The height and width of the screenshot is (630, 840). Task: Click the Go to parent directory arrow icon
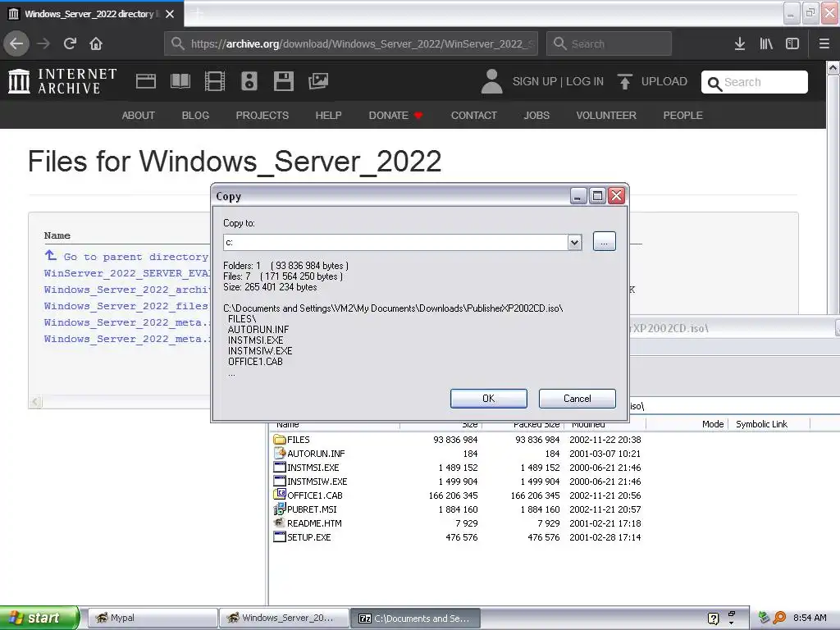pyautogui.click(x=50, y=256)
